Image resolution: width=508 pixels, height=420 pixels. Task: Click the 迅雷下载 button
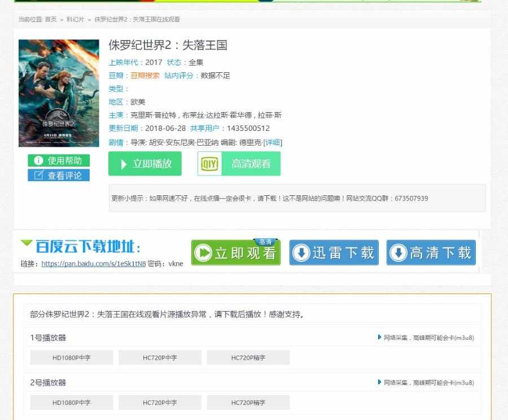[334, 252]
